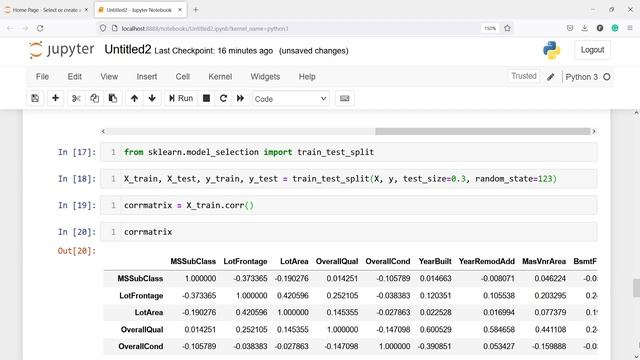Rename notebook title Untitled2
Screen dimensions: 640x360
pos(128,49)
